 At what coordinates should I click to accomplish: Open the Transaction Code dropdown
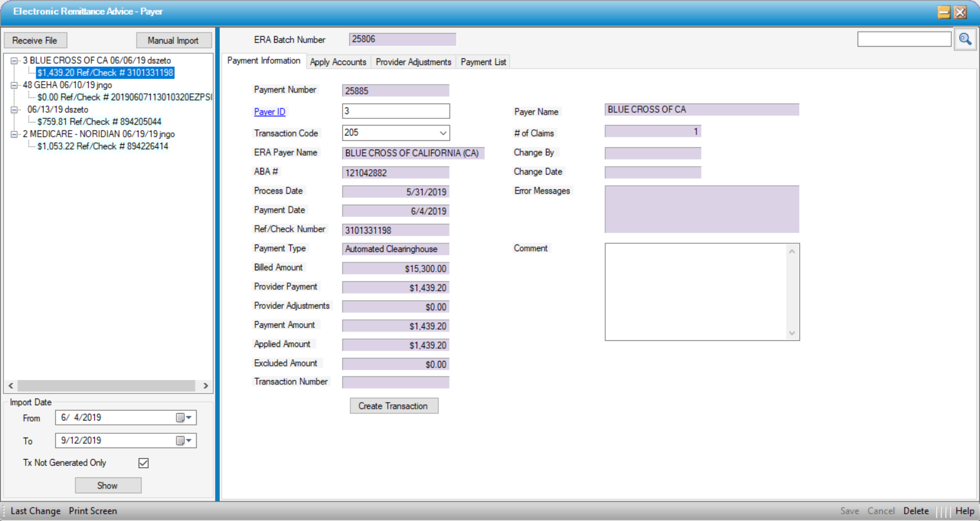click(x=443, y=133)
